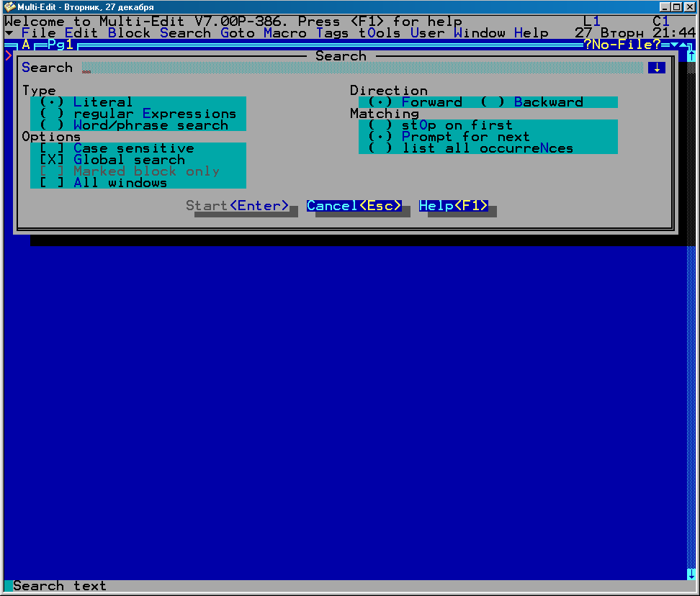Open the Goto menu

click(238, 33)
